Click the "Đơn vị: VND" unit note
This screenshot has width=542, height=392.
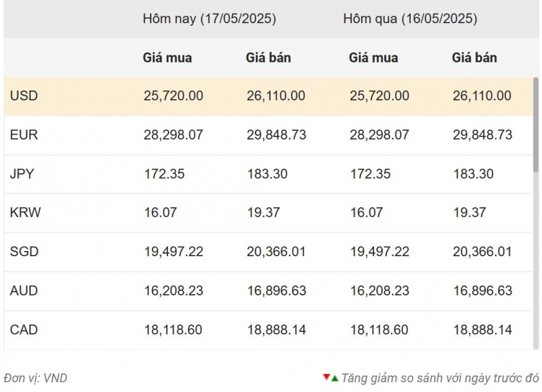(35, 378)
